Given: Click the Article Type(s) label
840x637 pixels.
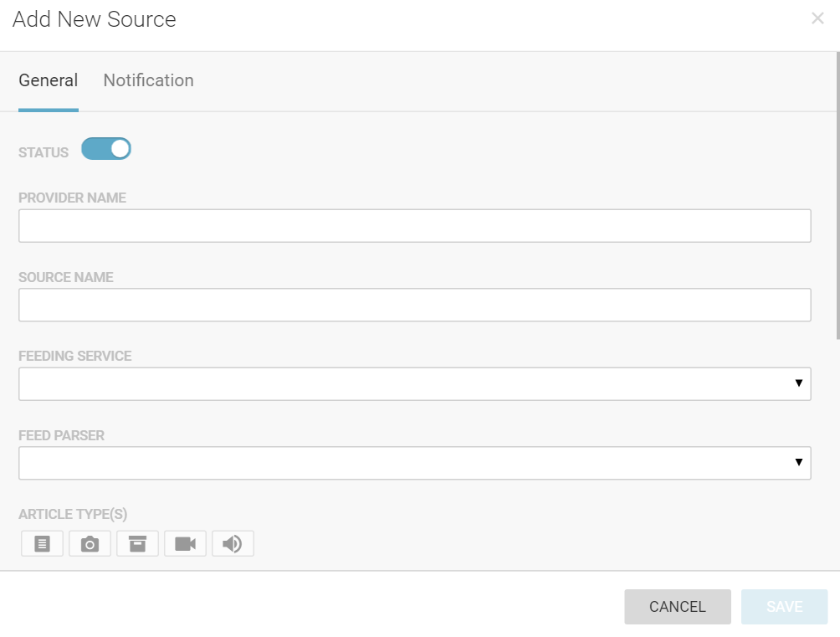Looking at the screenshot, I should click(x=73, y=514).
